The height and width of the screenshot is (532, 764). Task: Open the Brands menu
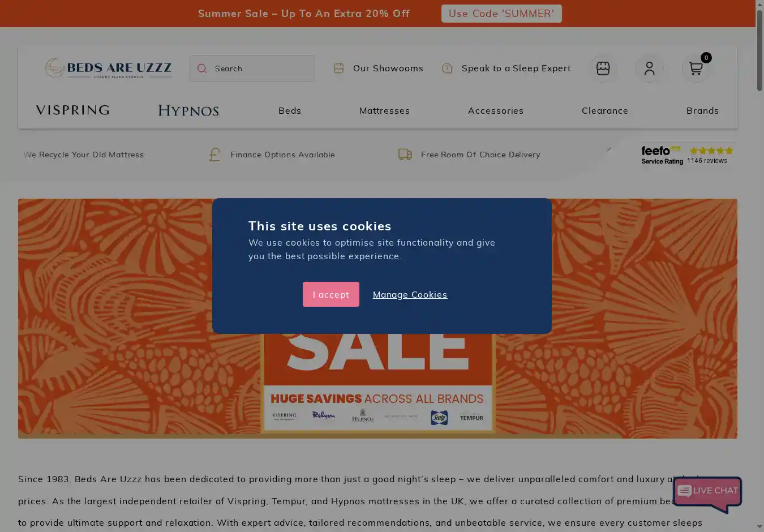click(702, 111)
